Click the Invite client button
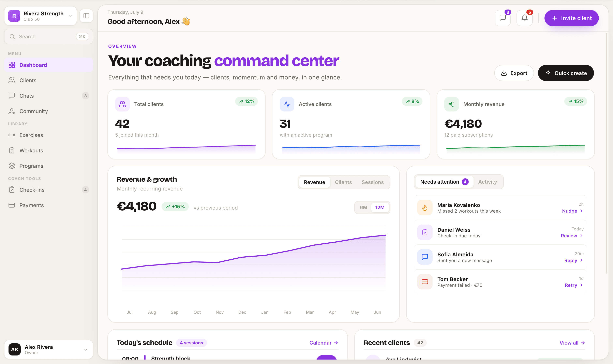Screen dimensions: 613x364 coord(571,18)
